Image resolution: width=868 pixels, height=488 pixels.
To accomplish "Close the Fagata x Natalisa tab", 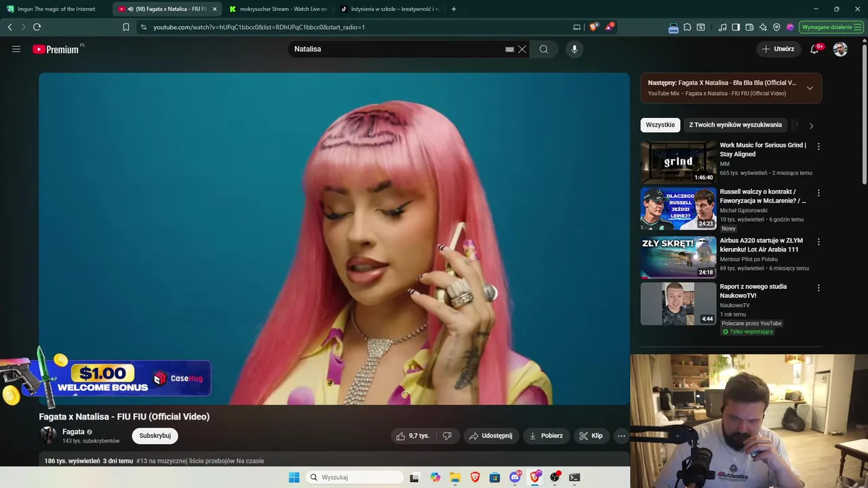I will tap(214, 9).
